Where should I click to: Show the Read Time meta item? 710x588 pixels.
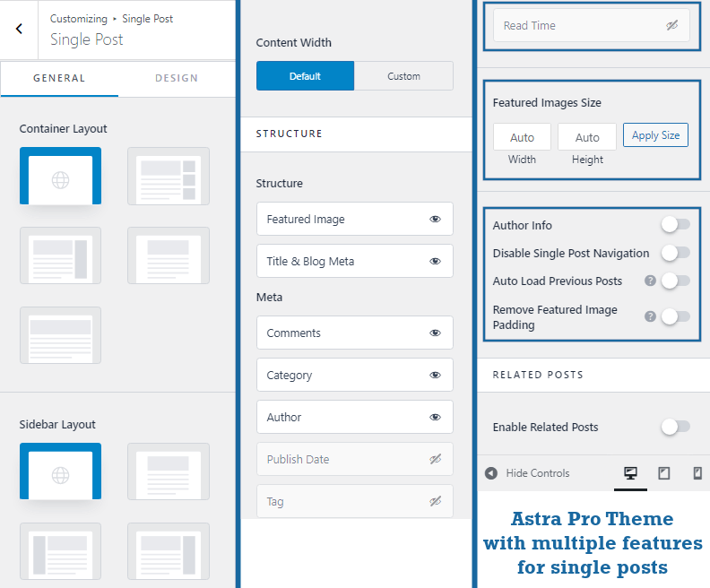click(x=672, y=25)
